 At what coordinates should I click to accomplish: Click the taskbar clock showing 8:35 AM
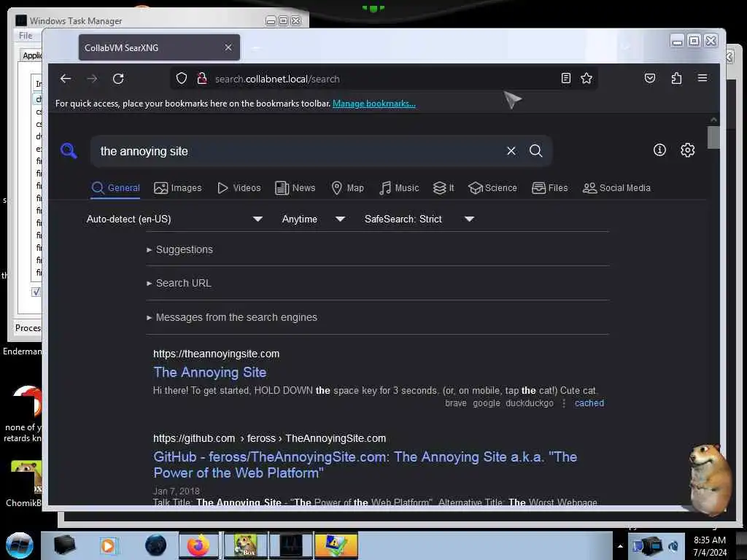click(710, 546)
